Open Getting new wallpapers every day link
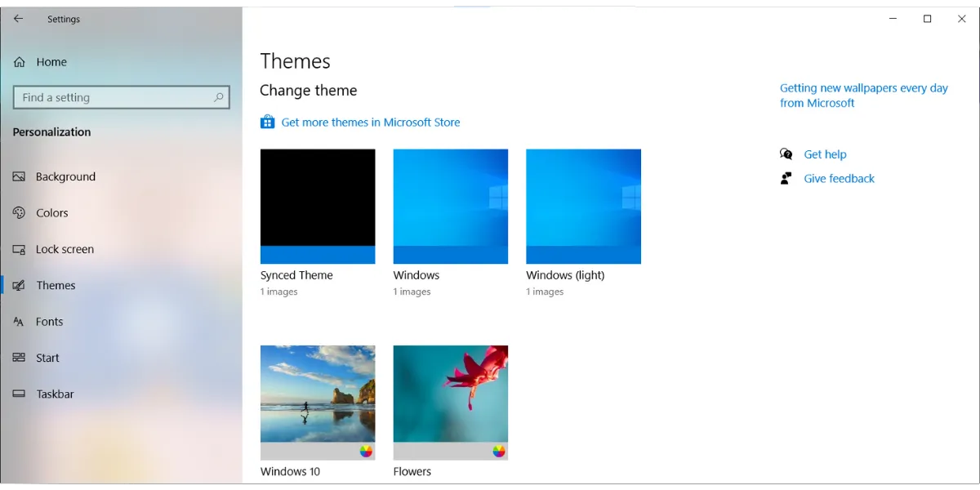The image size is (980, 490). click(864, 96)
